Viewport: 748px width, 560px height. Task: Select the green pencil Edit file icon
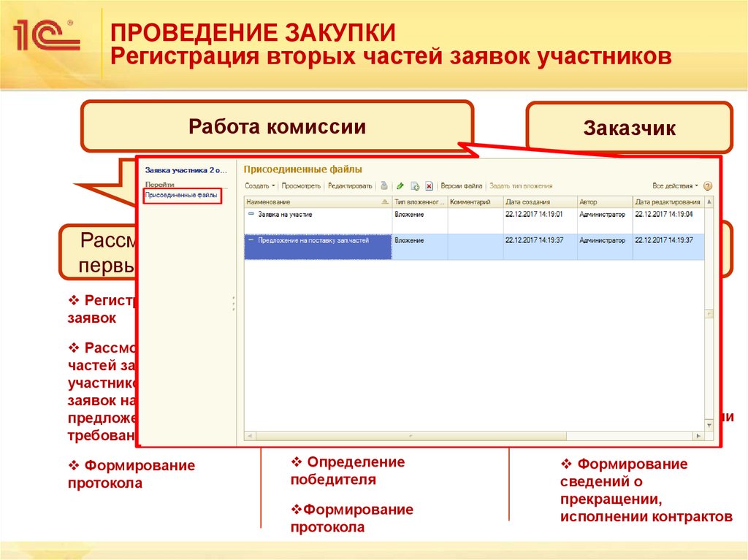point(400,185)
